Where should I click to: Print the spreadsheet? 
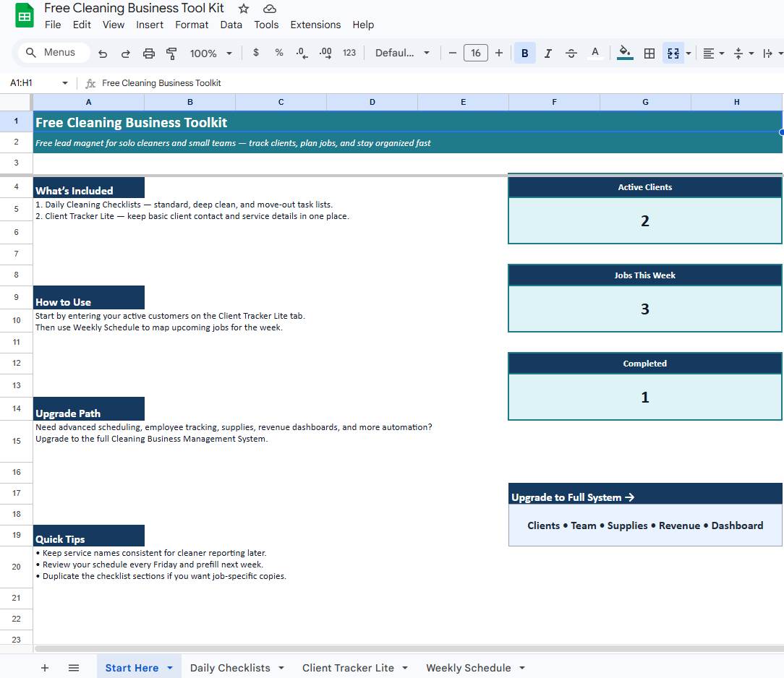(148, 53)
